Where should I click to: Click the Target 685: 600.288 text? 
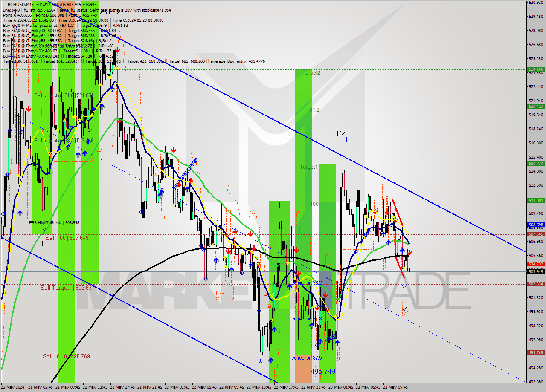coord(187,61)
